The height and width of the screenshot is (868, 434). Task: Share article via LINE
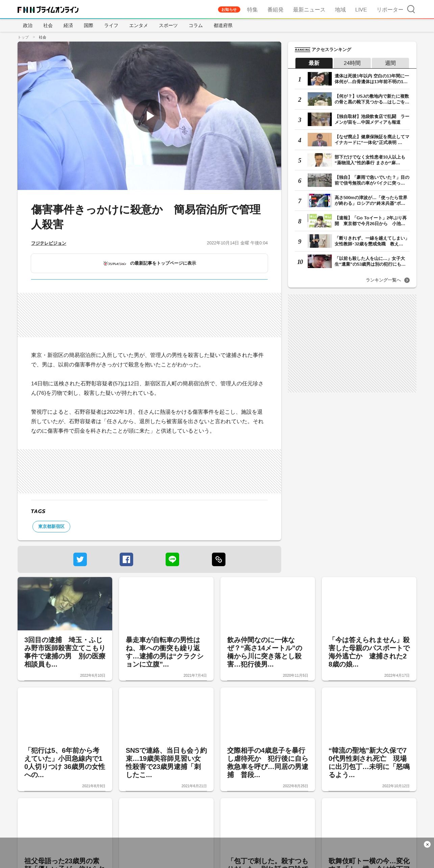[x=172, y=559]
